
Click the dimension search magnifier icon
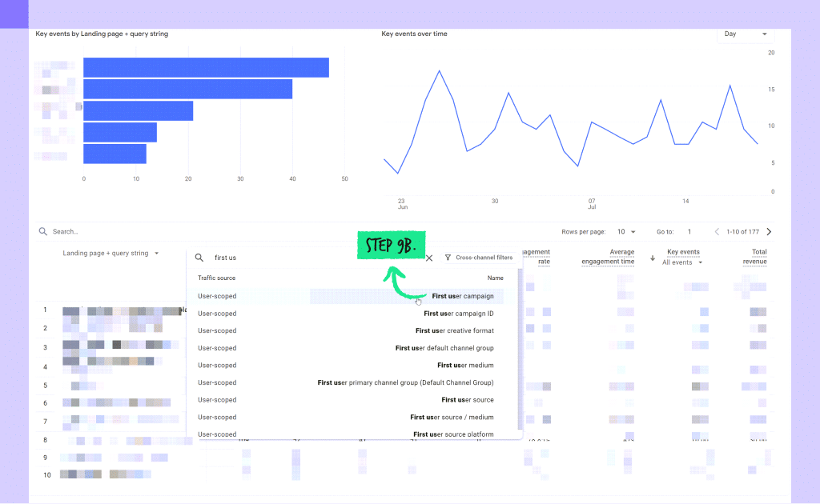tap(199, 258)
